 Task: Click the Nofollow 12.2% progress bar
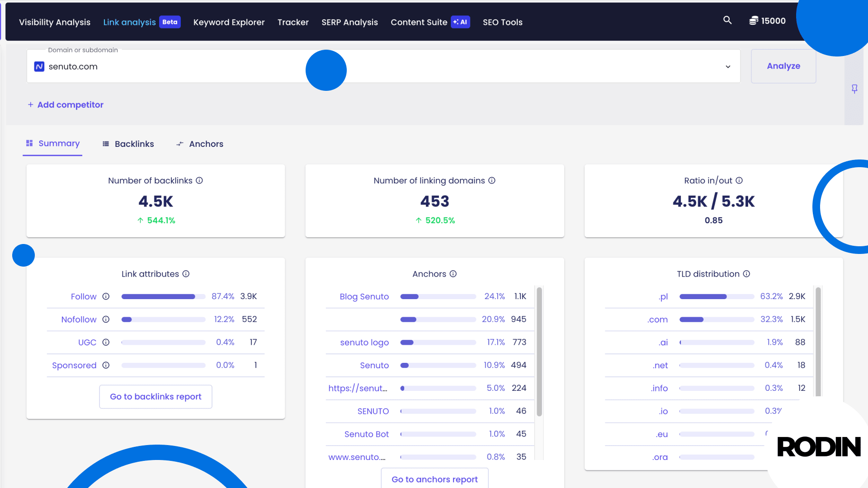[163, 319]
